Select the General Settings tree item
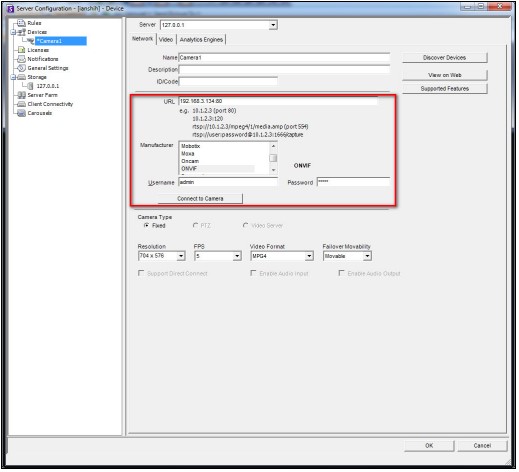Image resolution: width=519 pixels, height=472 pixels. click(x=48, y=68)
